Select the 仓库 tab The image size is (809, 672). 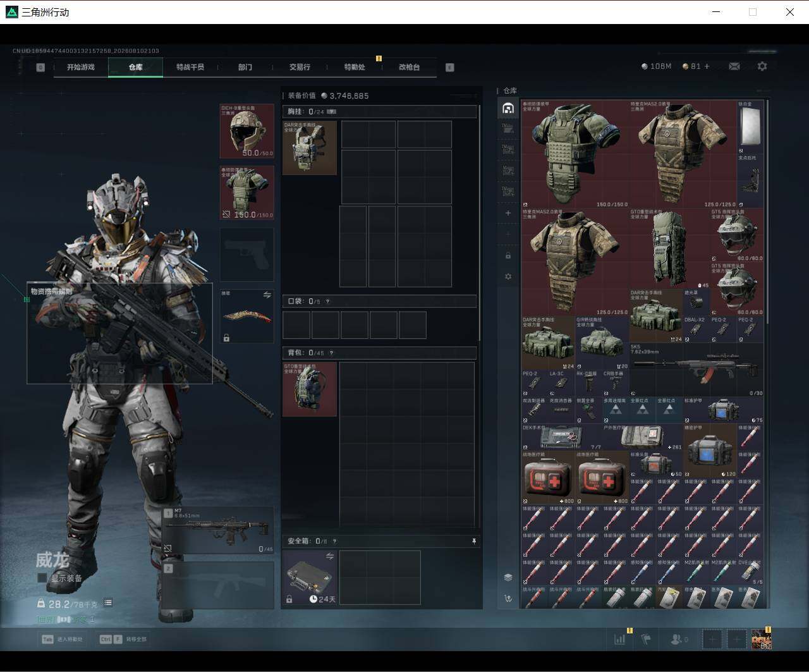(135, 67)
